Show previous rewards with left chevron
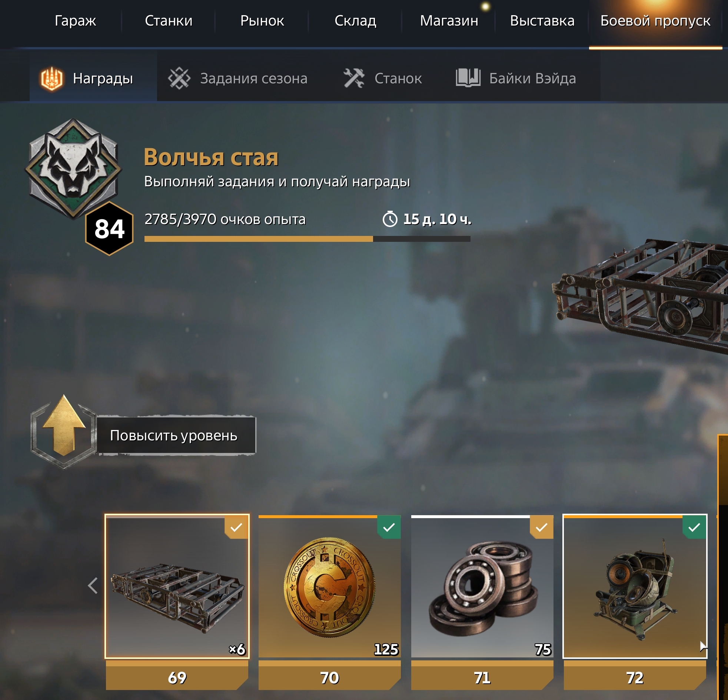Viewport: 728px width, 700px height. (93, 586)
